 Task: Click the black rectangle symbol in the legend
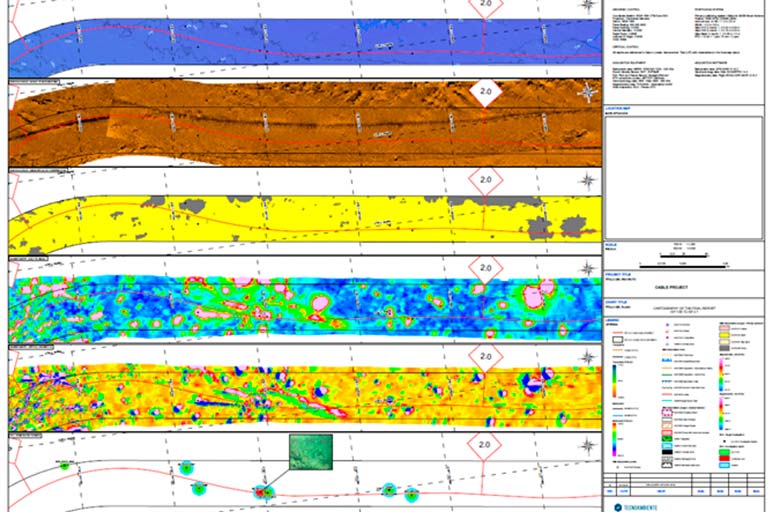[667, 452]
